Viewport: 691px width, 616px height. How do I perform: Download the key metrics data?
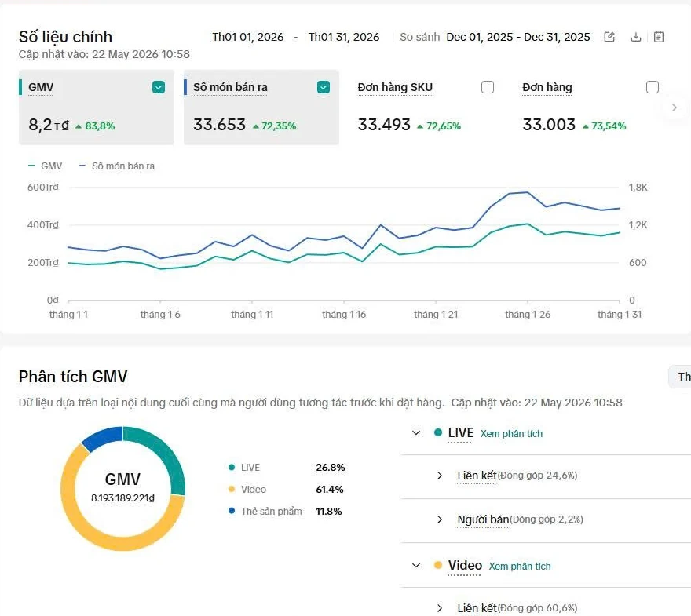(x=636, y=37)
